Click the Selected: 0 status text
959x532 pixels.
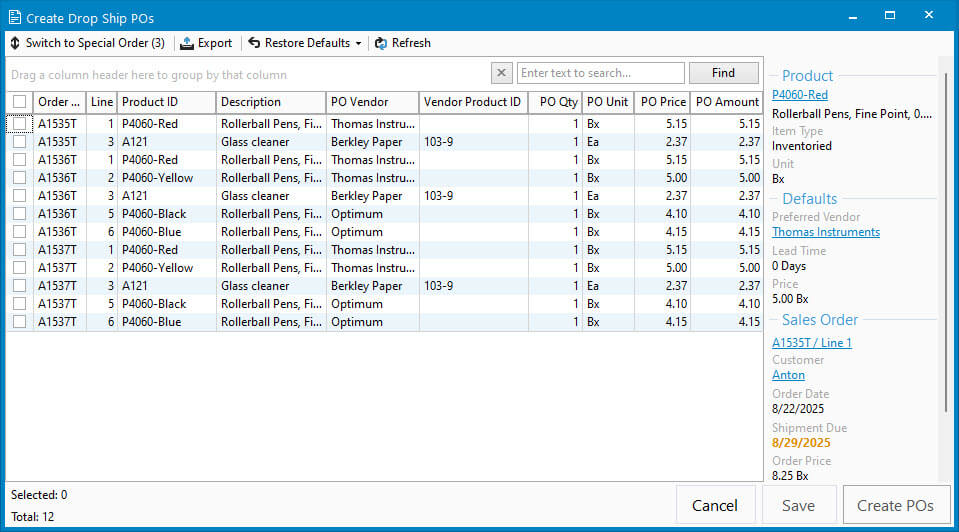[x=39, y=495]
